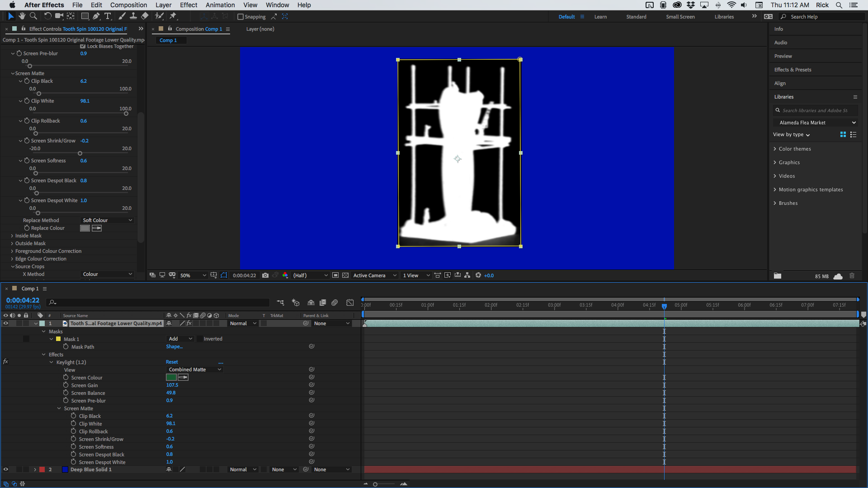Image resolution: width=868 pixels, height=488 pixels.
Task: Select the Roto Brush tool
Action: tap(159, 16)
